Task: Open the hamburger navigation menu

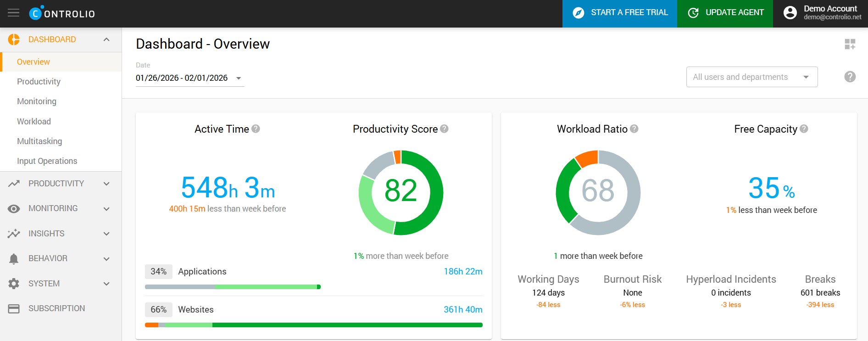Action: tap(14, 13)
